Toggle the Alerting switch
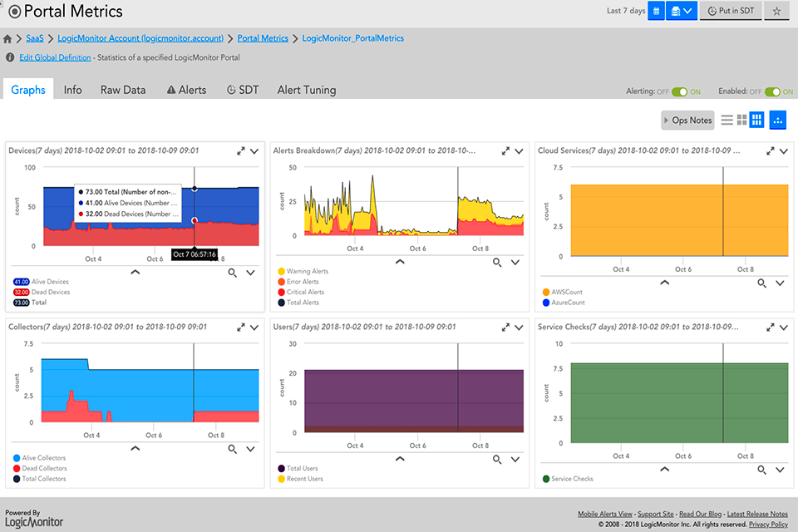This screenshot has width=798, height=532. pyautogui.click(x=679, y=91)
